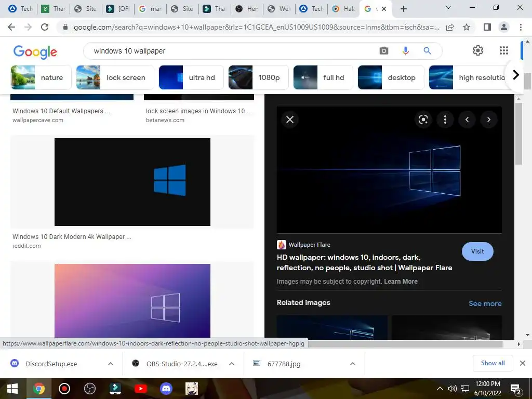Expand OBS-Studio download options

tap(232, 364)
